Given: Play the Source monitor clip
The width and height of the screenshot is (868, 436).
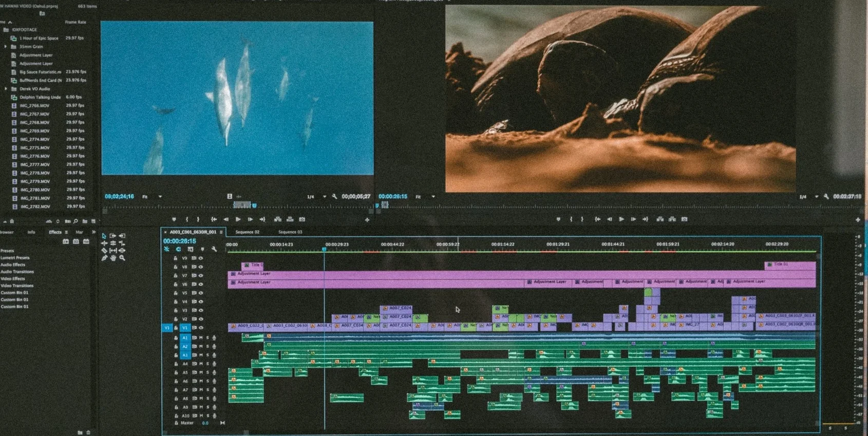Looking at the screenshot, I should 238,219.
